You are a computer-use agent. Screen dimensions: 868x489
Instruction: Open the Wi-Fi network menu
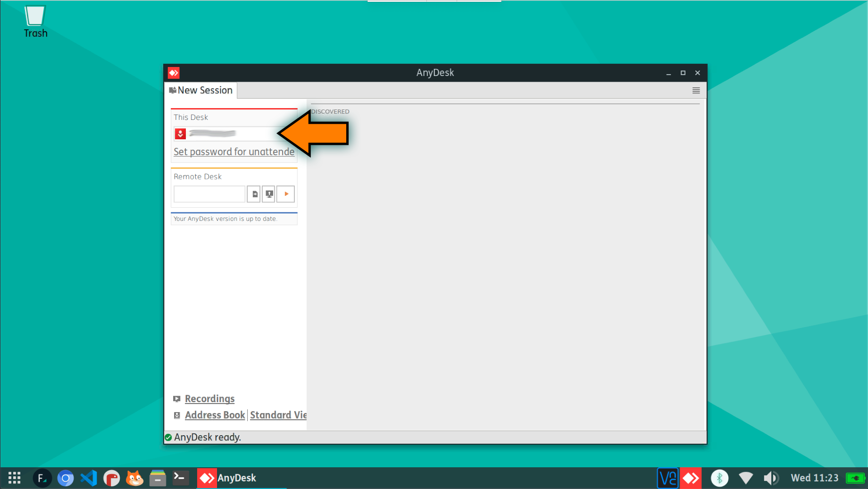[746, 478]
